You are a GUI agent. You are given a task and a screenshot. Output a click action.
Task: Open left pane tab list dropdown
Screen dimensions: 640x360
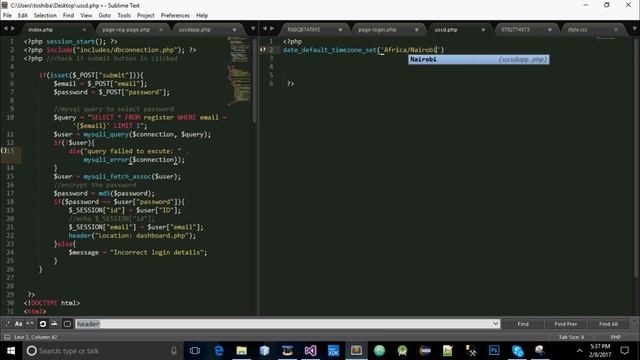(x=253, y=29)
